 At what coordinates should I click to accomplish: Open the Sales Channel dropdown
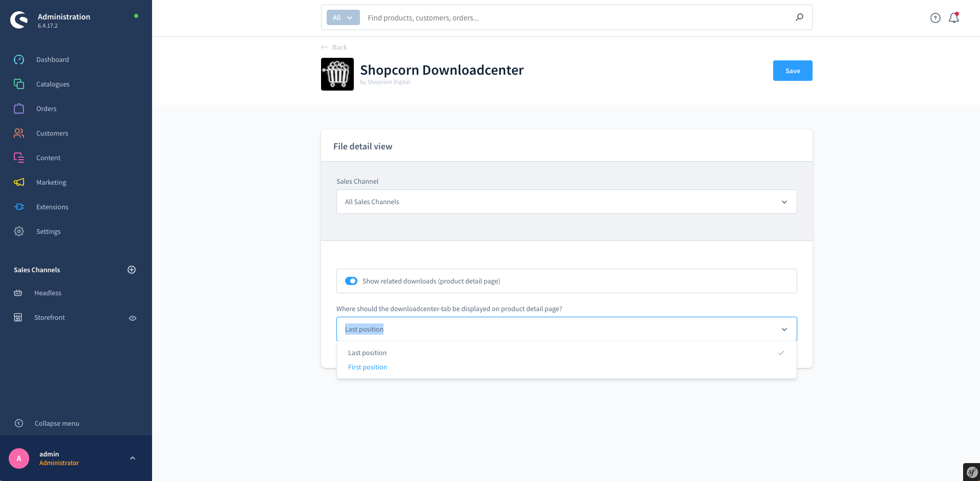[x=567, y=202]
